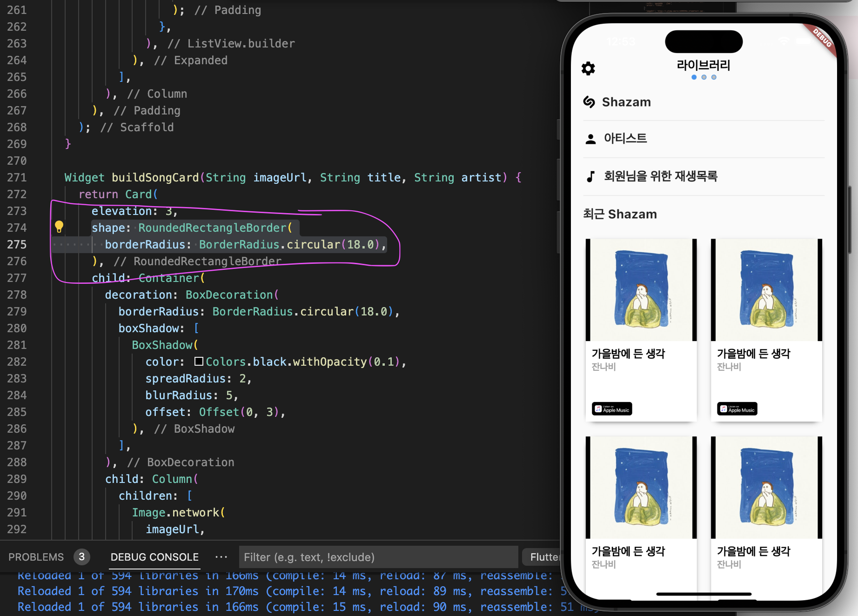Viewport: 858px width, 616px height.
Task: Click the 최근 Shazam section heading
Action: (x=620, y=214)
